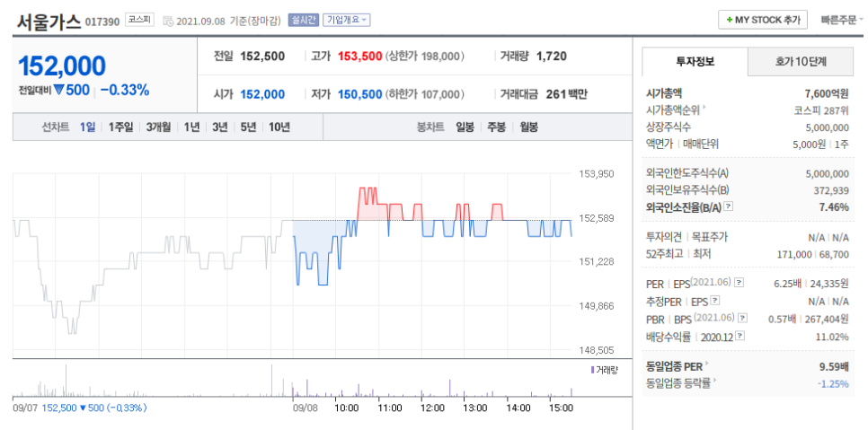Click the 배당수익률 value 11.02%

tap(833, 337)
